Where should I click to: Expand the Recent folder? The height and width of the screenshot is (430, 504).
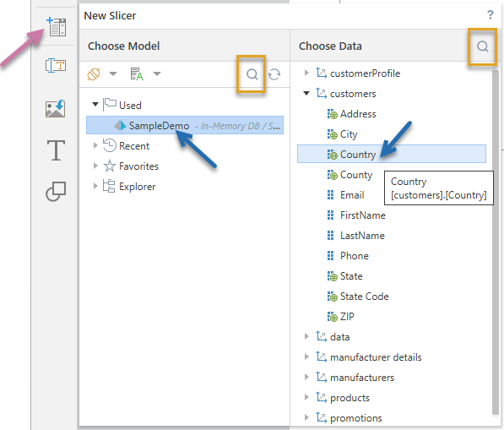tap(95, 145)
